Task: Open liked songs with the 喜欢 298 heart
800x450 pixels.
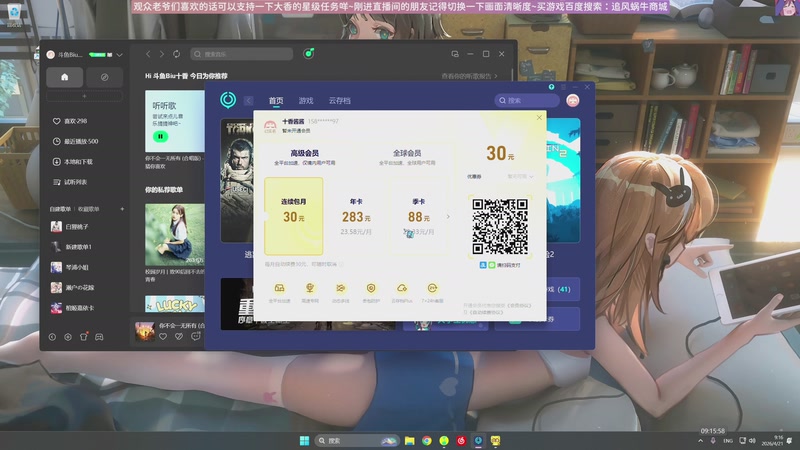Action: 70,121
